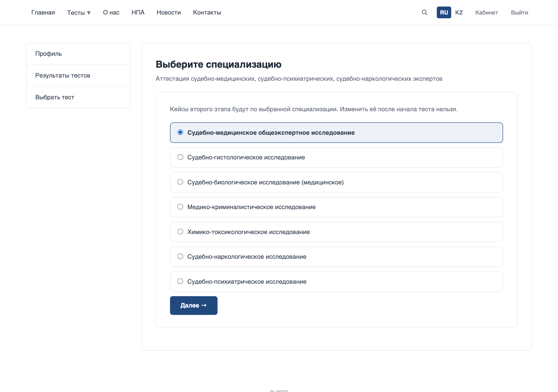The image size is (558, 392).
Task: Open the Контакты page
Action: [x=207, y=12]
